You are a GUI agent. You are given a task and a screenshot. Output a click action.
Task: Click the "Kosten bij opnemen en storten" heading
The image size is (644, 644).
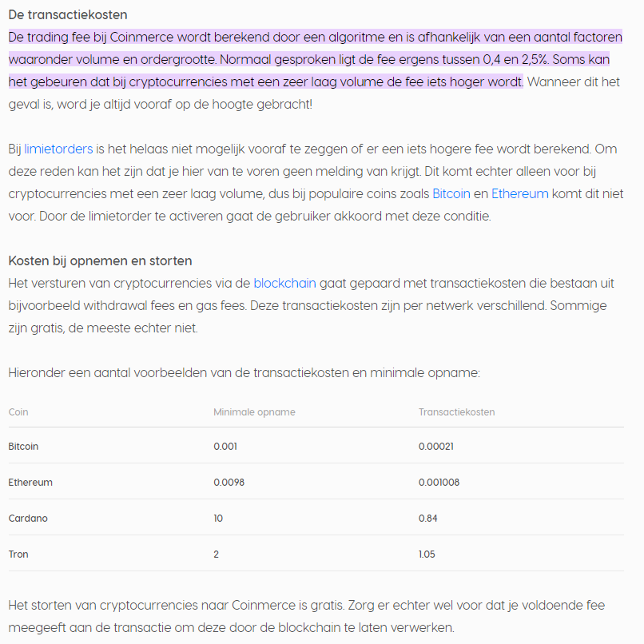tap(100, 261)
